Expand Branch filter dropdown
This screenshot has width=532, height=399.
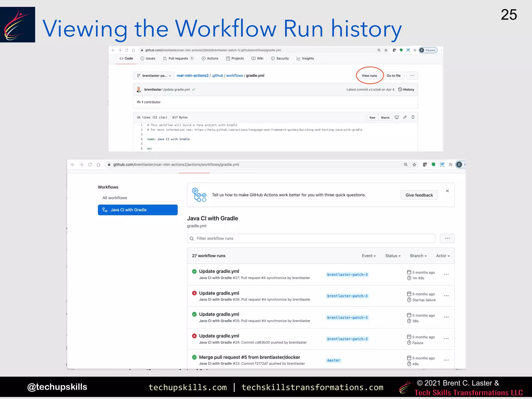418,256
